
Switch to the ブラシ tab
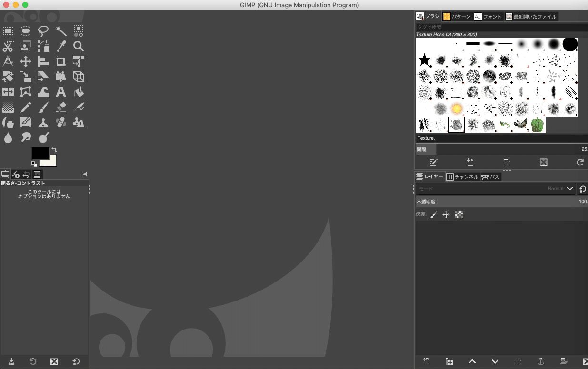pyautogui.click(x=428, y=16)
